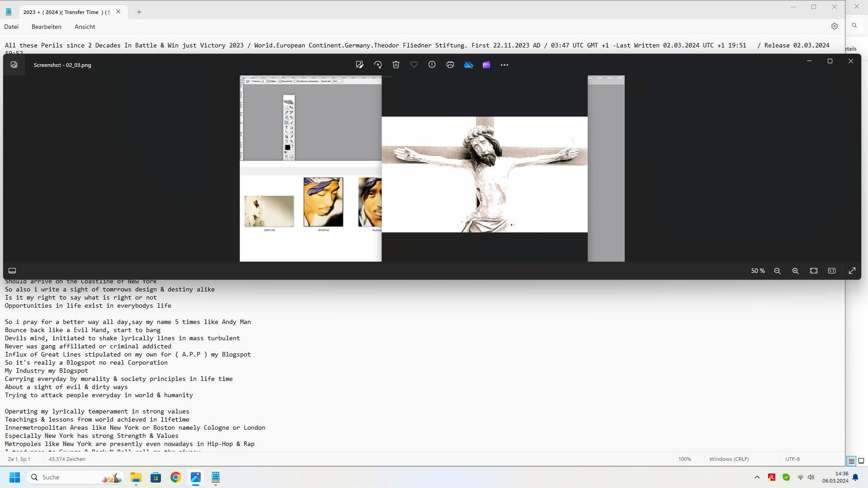Open notifications bell in taskbar
868x488 pixels.
click(855, 477)
